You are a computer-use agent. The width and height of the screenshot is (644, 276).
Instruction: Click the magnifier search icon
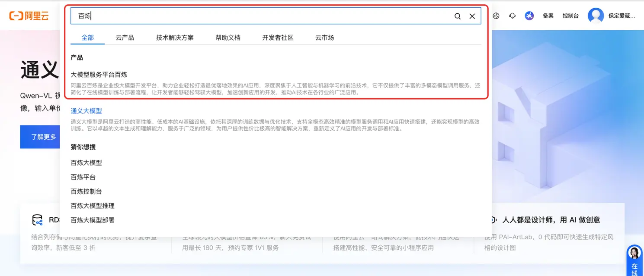click(x=457, y=16)
